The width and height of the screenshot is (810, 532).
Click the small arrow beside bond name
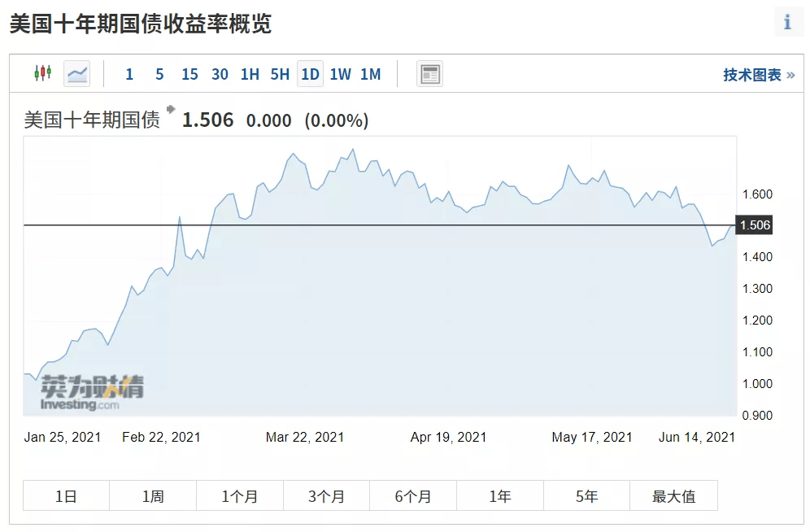[x=171, y=109]
